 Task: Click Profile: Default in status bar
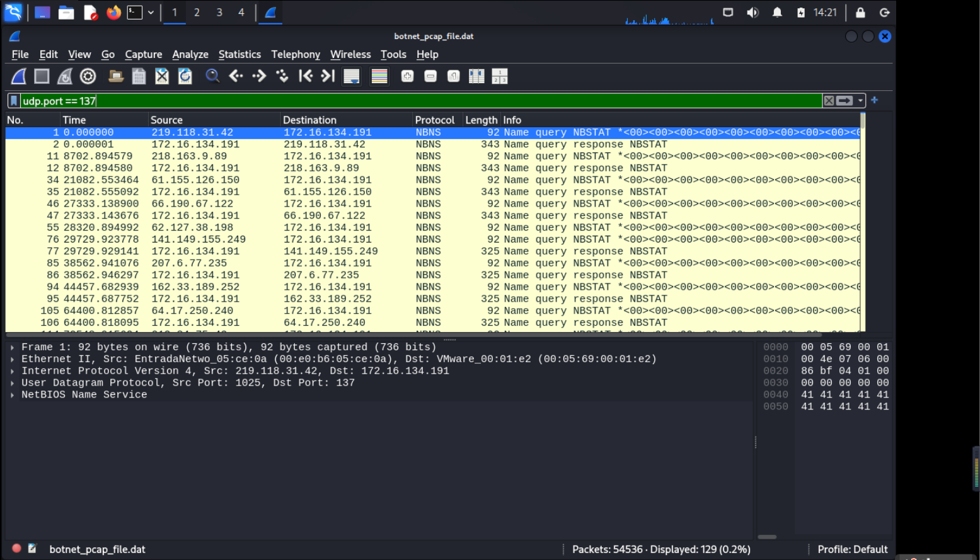point(852,549)
